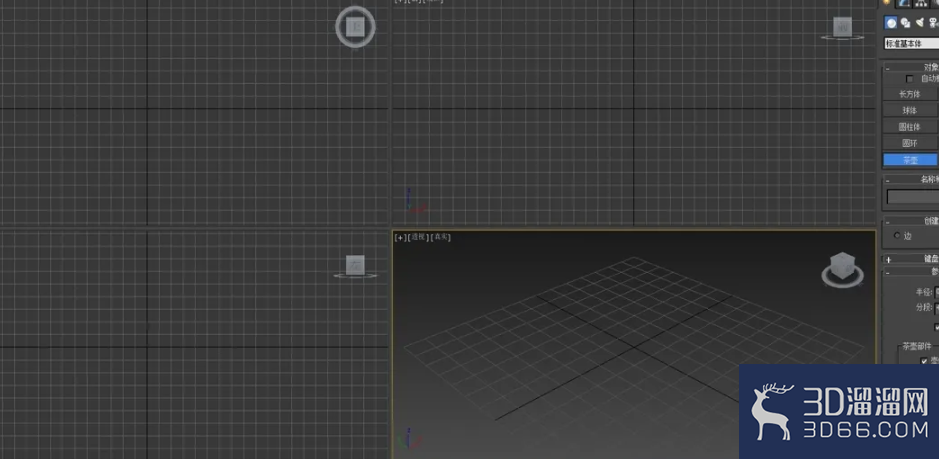
Task: Click the [+] perspective viewport menu label
Action: 400,237
